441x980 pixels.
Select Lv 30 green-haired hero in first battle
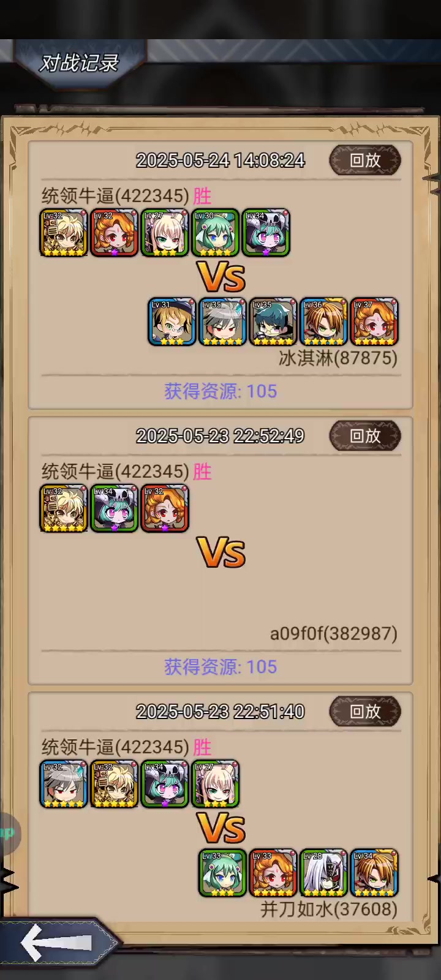[x=216, y=233]
